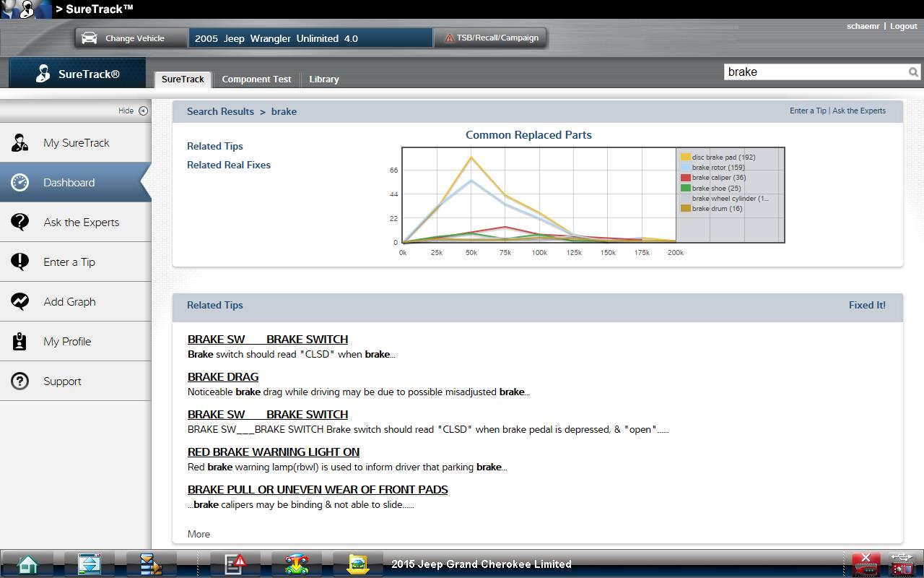Open Ask the Experts in sidebar
Image resolution: width=924 pixels, height=578 pixels.
coord(81,223)
